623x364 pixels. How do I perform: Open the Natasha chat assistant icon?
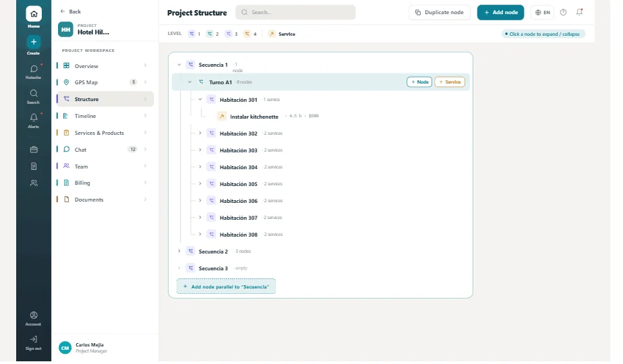[x=34, y=69]
